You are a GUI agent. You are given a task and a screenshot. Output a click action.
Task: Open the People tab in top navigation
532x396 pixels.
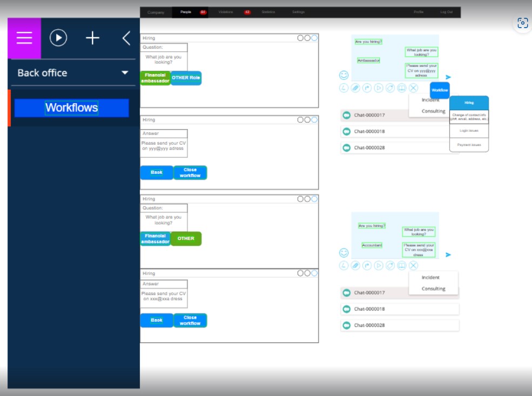click(186, 12)
